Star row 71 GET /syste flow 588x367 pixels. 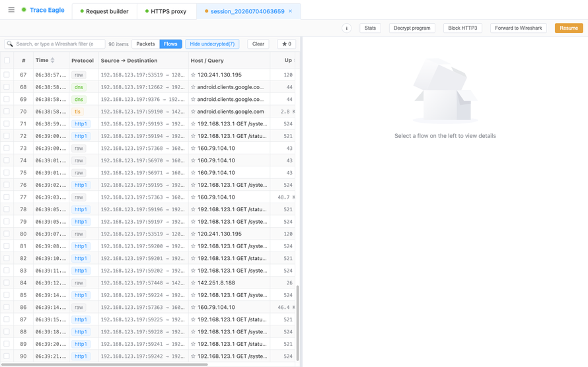coord(193,123)
